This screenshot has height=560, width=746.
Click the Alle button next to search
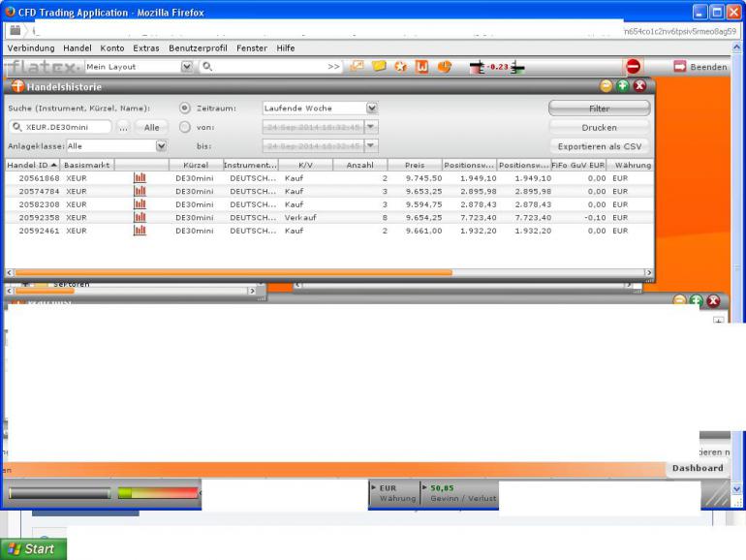coord(151,127)
